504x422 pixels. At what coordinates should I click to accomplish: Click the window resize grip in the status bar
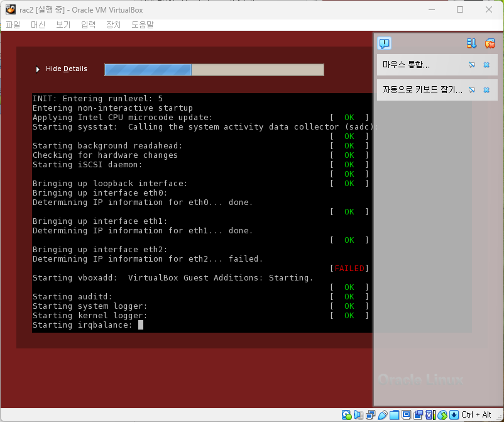tap(499, 418)
